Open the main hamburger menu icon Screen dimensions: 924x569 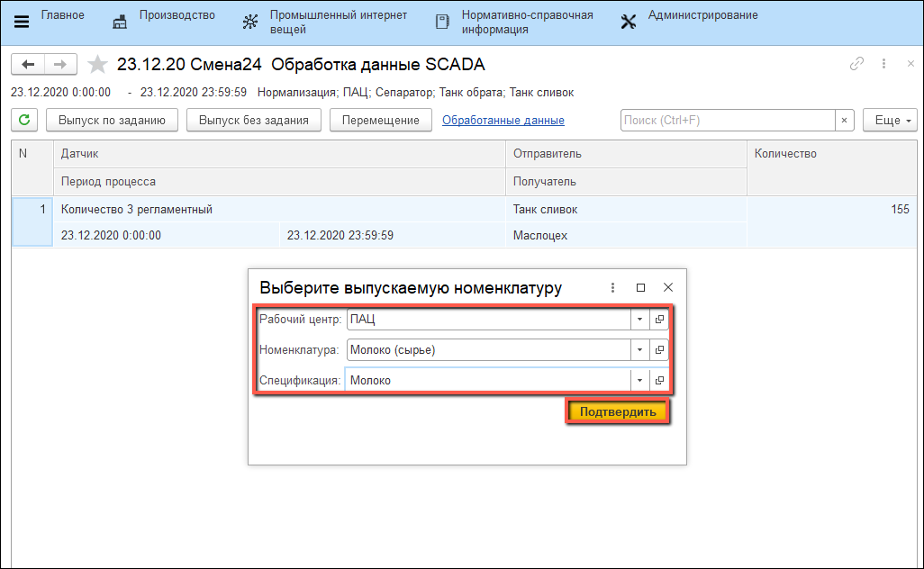22,22
